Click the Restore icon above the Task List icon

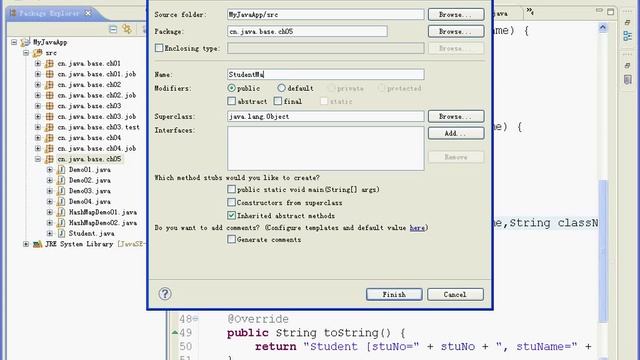628,65
